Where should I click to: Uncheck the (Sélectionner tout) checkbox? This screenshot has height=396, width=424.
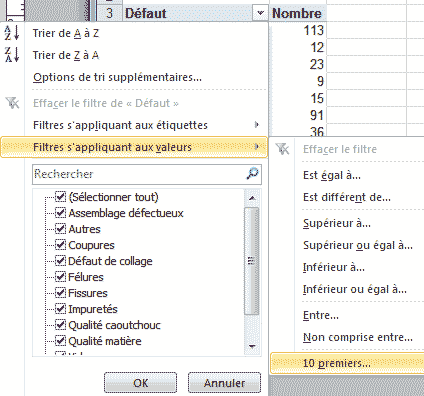tap(60, 197)
